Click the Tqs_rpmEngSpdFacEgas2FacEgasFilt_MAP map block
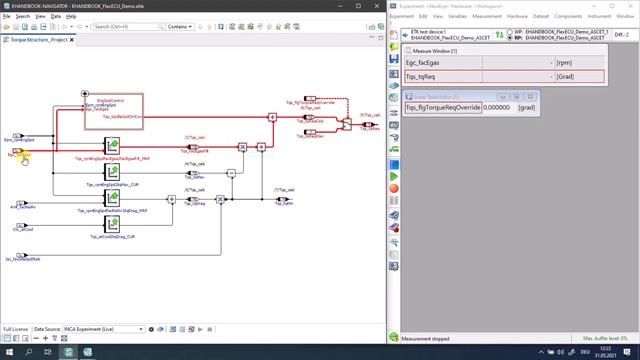 click(x=112, y=146)
